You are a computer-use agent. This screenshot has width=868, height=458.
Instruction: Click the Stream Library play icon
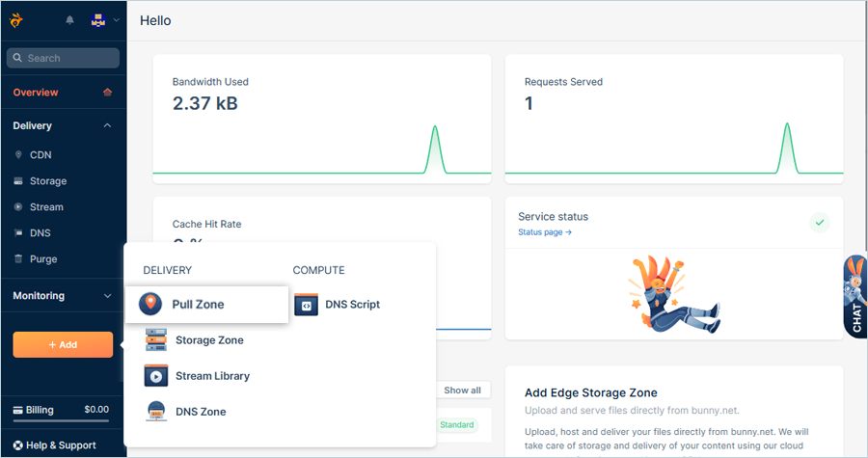click(156, 376)
